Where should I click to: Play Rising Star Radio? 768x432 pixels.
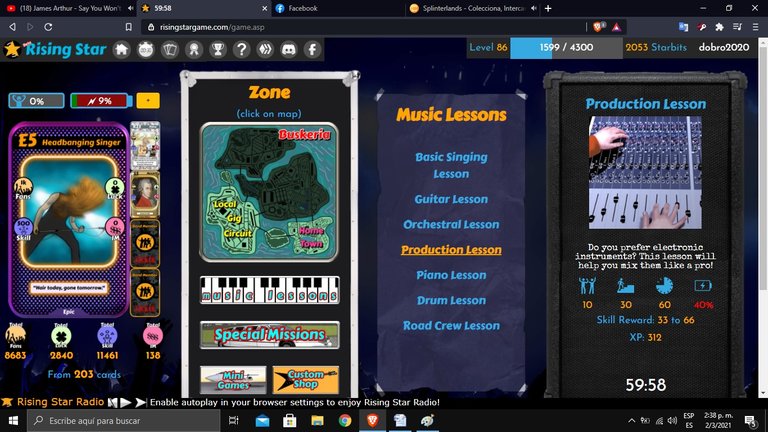click(126, 402)
